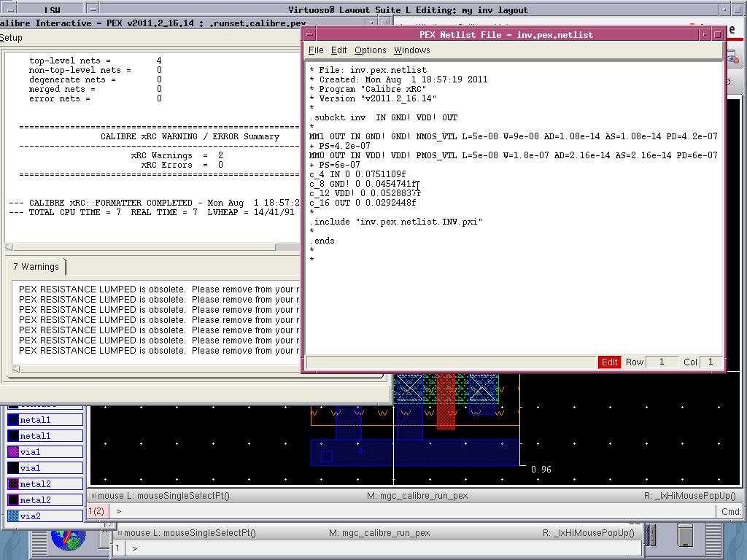Select via1 layer with magenta swatch
Screen dimensions: 747x560
pos(45,451)
